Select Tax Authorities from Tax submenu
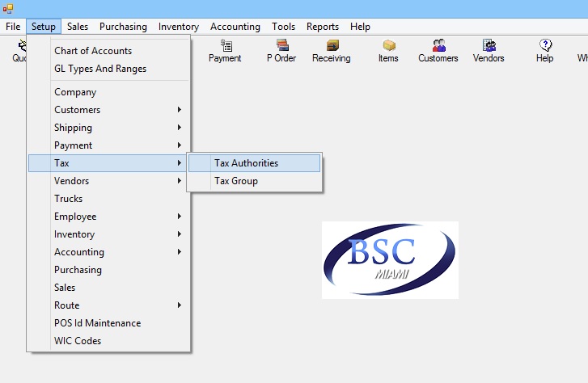Screen dimensions: 588x383 (254, 163)
